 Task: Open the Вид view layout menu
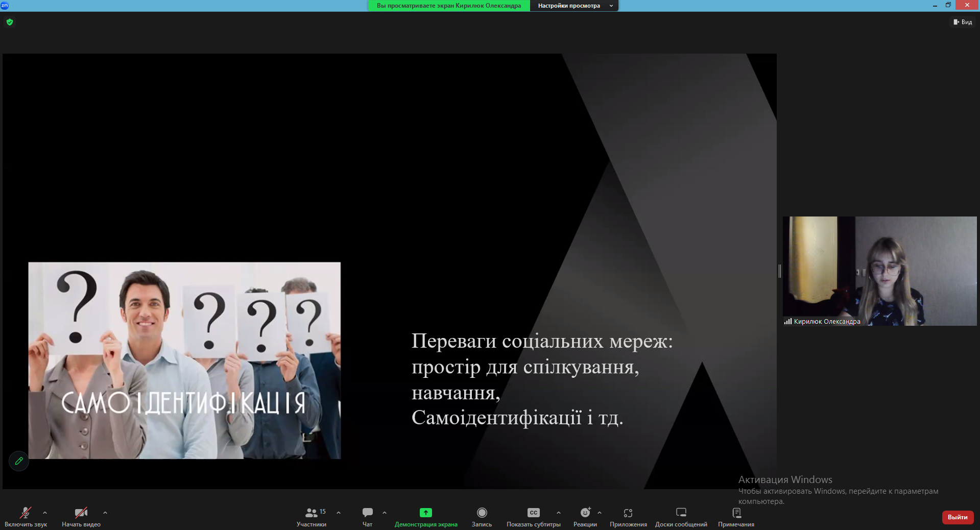click(963, 22)
